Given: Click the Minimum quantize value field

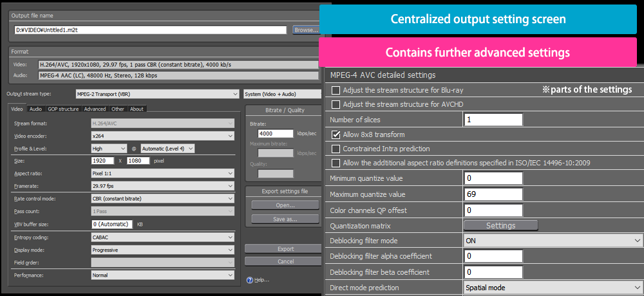Looking at the screenshot, I should tap(493, 178).
